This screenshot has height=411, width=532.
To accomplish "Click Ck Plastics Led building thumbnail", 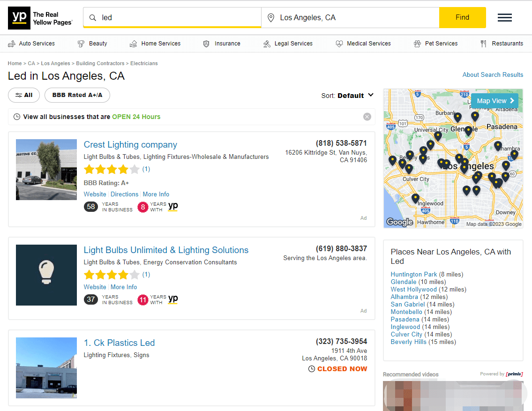I will click(x=46, y=368).
